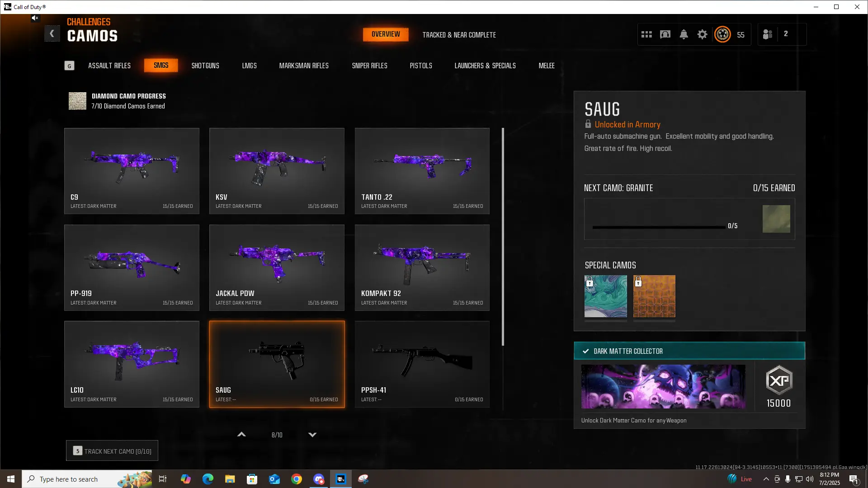
Task: Click the player rank emblem icon
Action: coord(722,34)
